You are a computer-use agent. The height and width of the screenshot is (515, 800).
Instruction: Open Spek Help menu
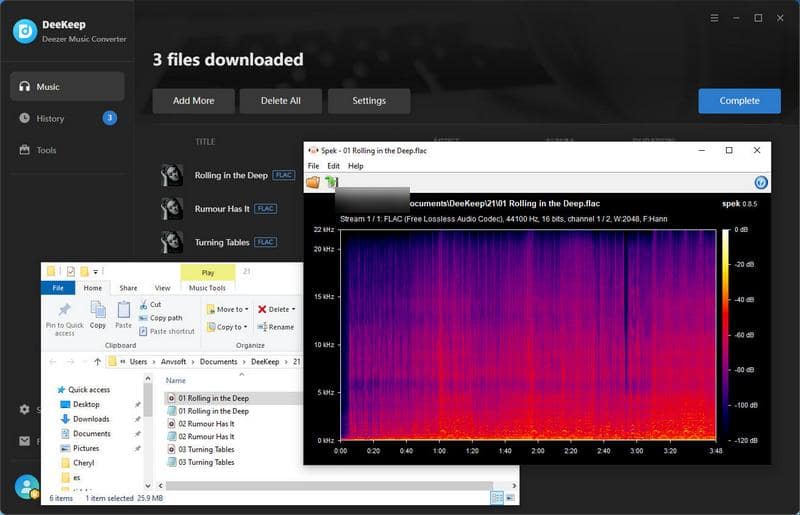[x=356, y=166]
